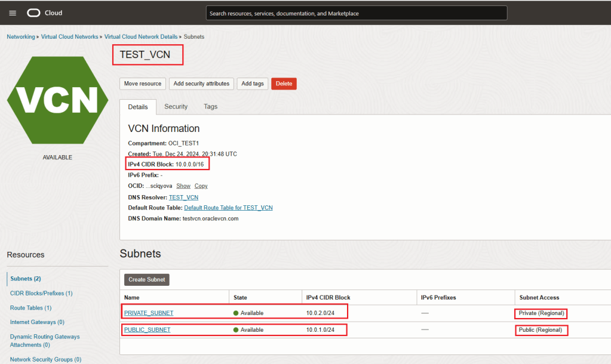This screenshot has height=364, width=611.
Task: Open the hamburger navigation menu
Action: 13,13
